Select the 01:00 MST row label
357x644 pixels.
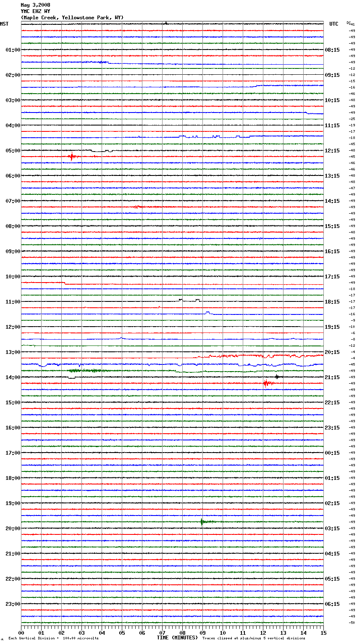13,50
